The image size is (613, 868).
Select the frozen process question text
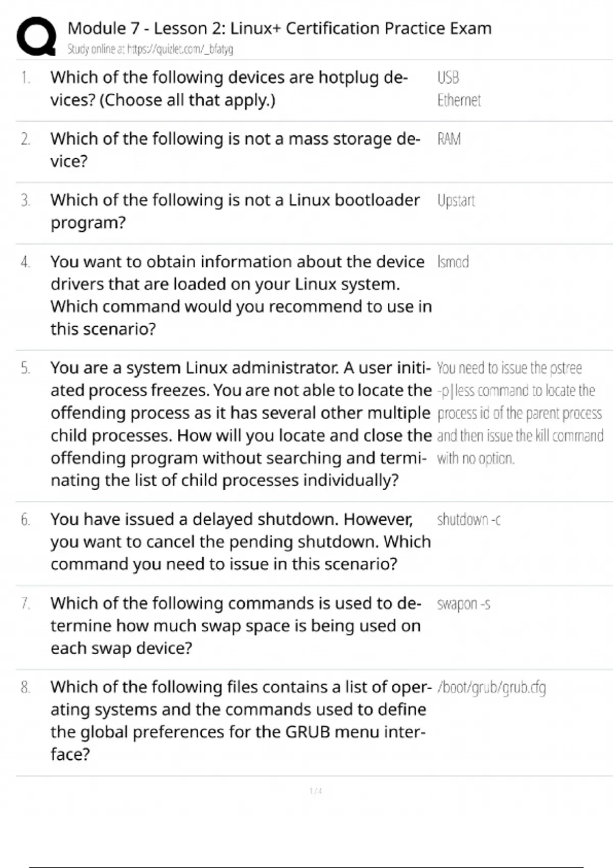point(241,424)
